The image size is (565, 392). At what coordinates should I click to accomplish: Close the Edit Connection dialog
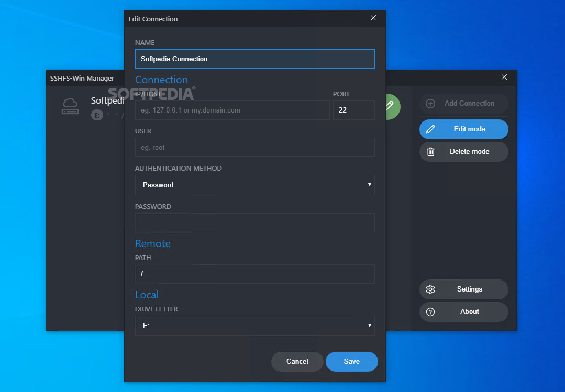pos(373,18)
